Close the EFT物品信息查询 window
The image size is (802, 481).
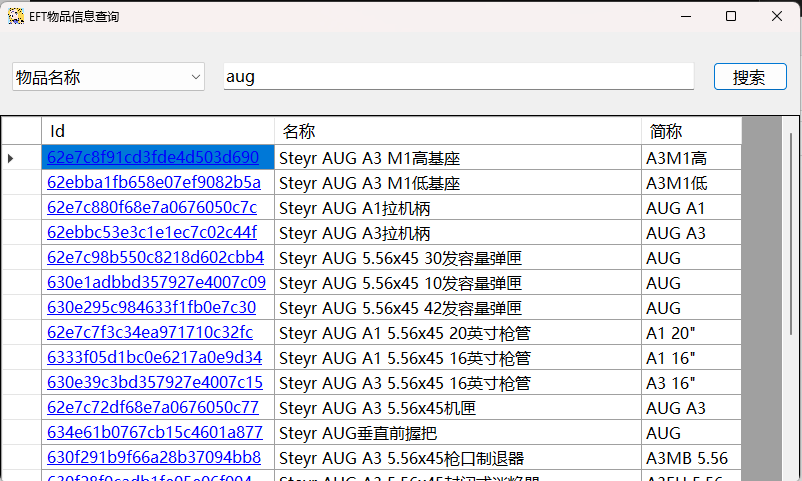776,16
